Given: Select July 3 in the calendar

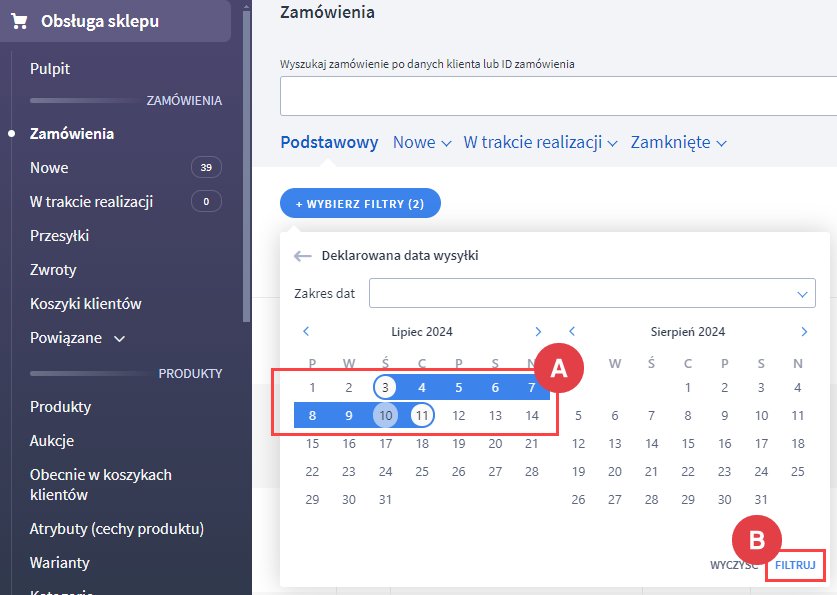Looking at the screenshot, I should point(385,387).
